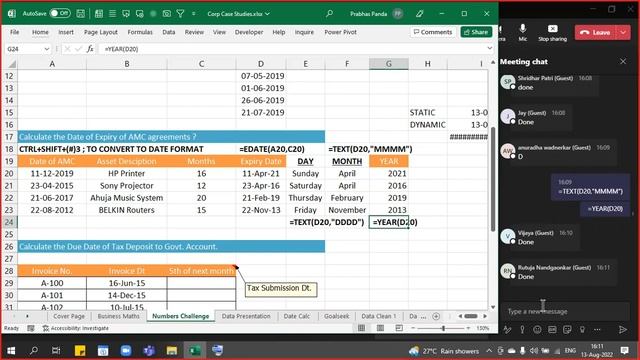Open File Explorer from the taskbar

[x=172, y=351]
